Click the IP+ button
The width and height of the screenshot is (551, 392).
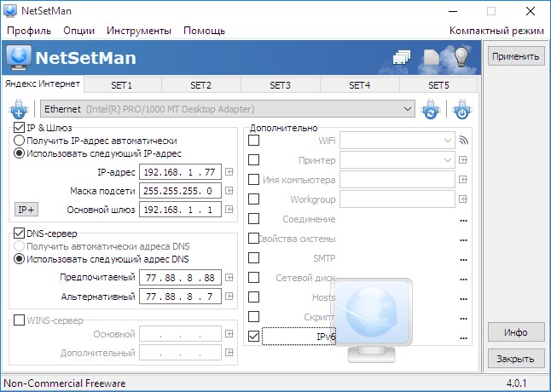coord(26,210)
